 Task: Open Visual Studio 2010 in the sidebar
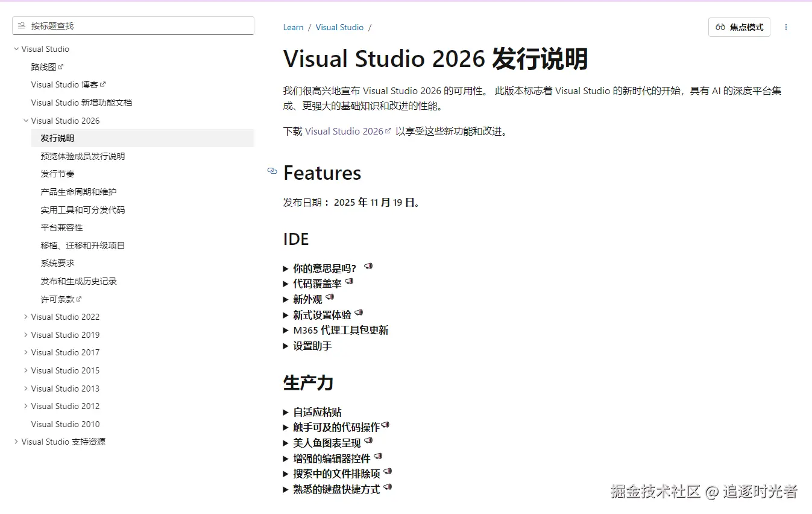point(66,424)
